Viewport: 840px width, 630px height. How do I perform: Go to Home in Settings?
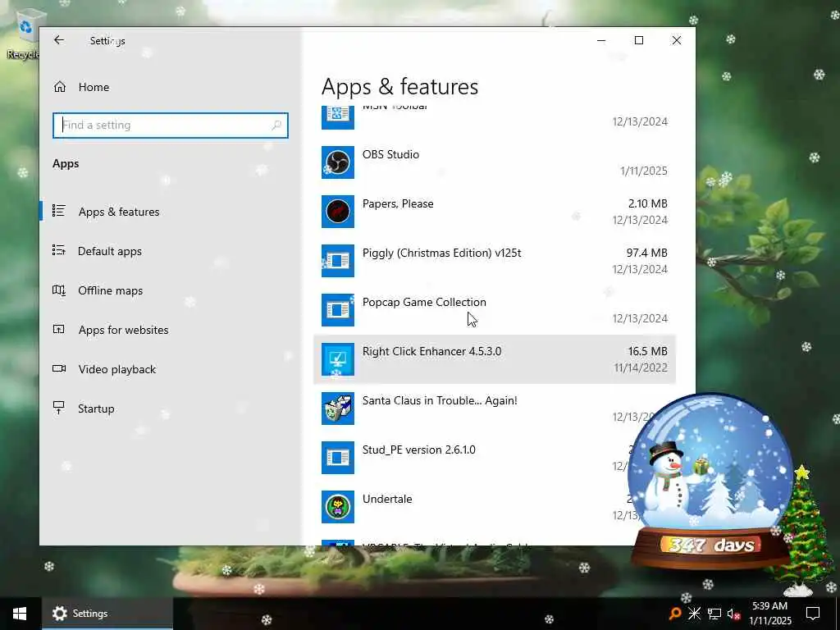click(x=94, y=87)
